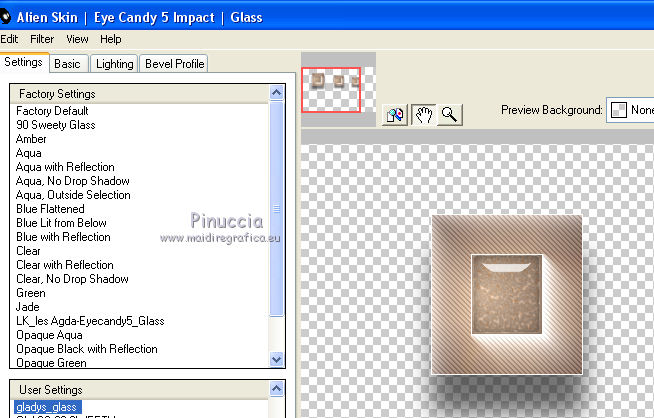Open the Bevel Profile tab

[x=174, y=64]
